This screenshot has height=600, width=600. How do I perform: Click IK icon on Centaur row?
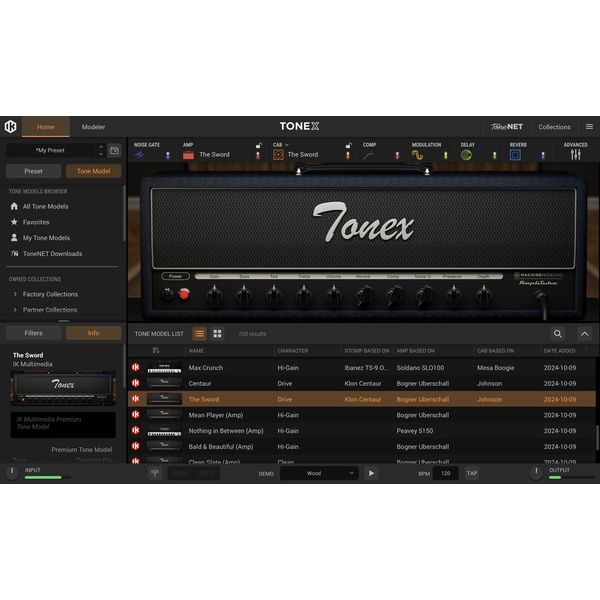(135, 383)
